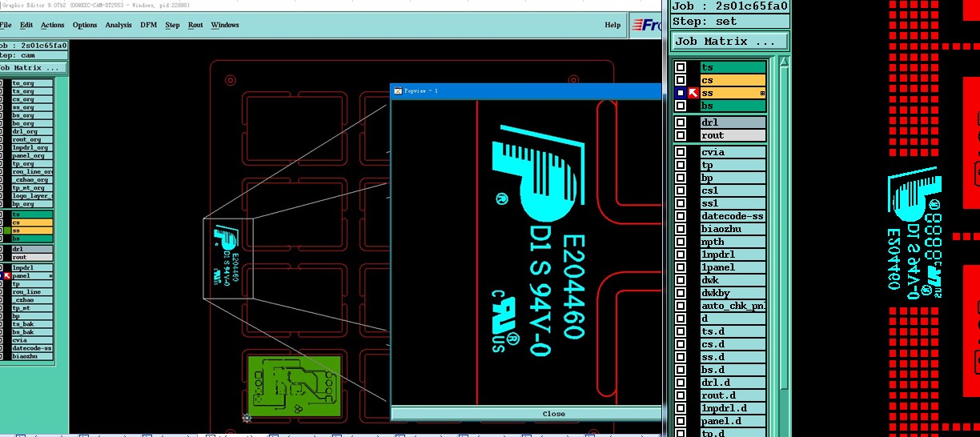This screenshot has height=437, width=980.
Task: Select the cs1 layer name in right panel
Action: coord(733,190)
